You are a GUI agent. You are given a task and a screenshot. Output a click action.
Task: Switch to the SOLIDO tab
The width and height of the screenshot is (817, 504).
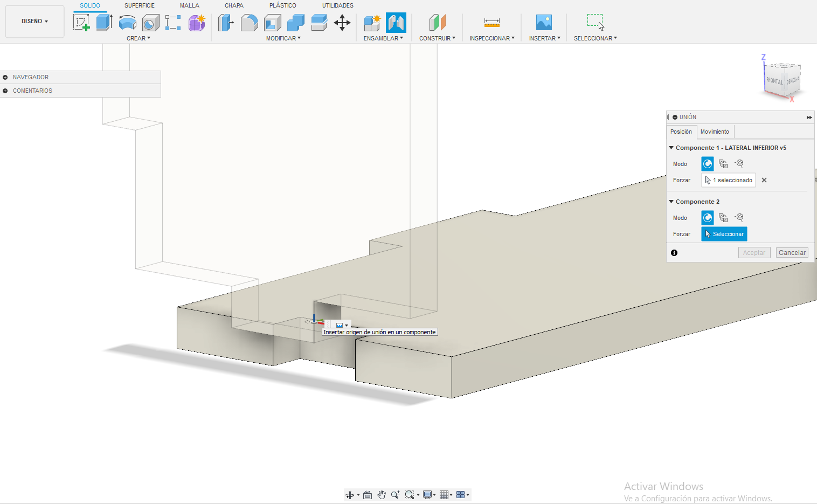point(90,5)
